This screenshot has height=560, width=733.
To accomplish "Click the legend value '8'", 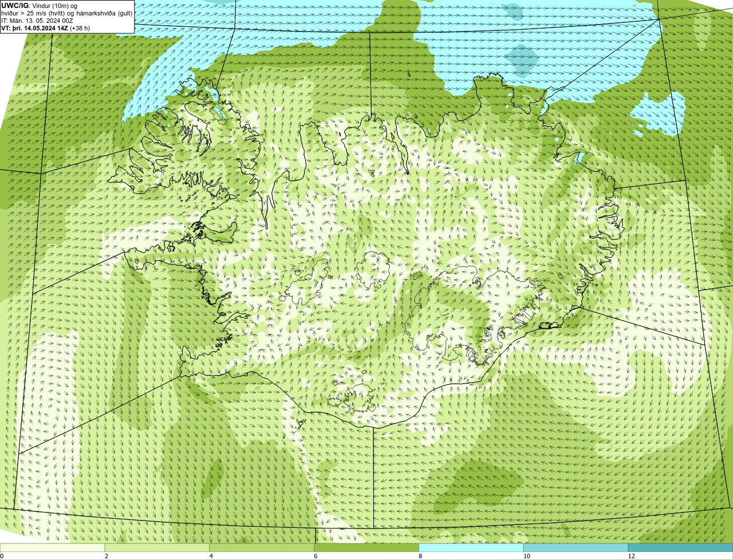I will (420, 556).
